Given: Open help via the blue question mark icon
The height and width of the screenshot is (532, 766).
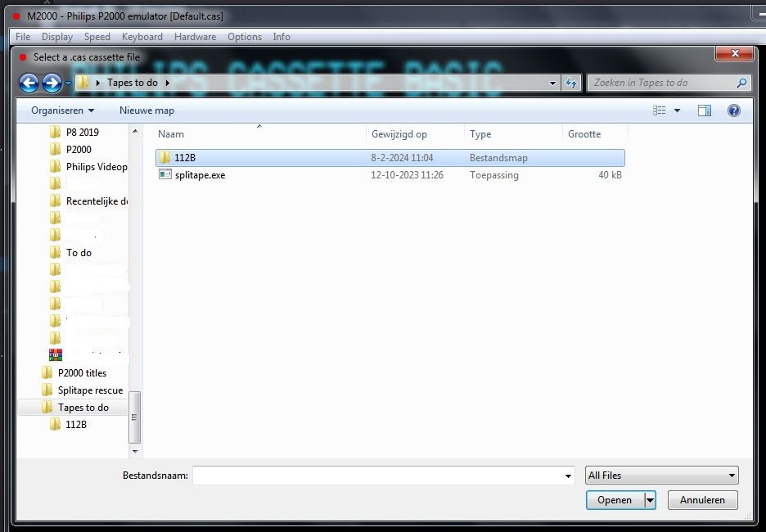Looking at the screenshot, I should click(x=733, y=110).
